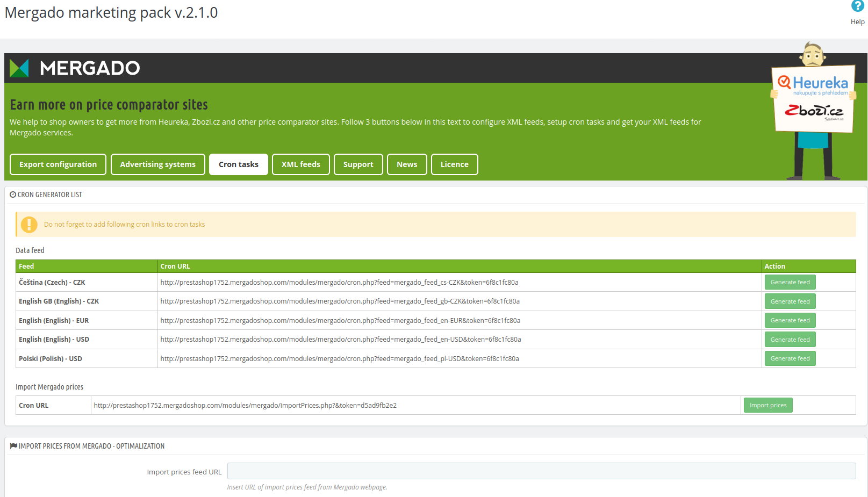Open the Licence tab

click(454, 164)
